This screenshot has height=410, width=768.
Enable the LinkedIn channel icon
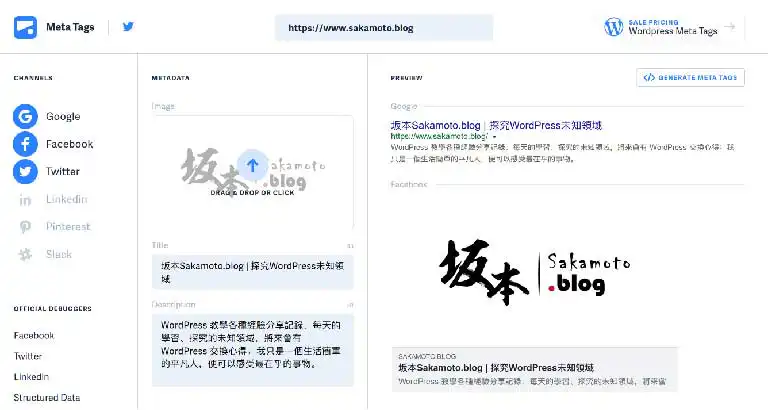click(25, 200)
